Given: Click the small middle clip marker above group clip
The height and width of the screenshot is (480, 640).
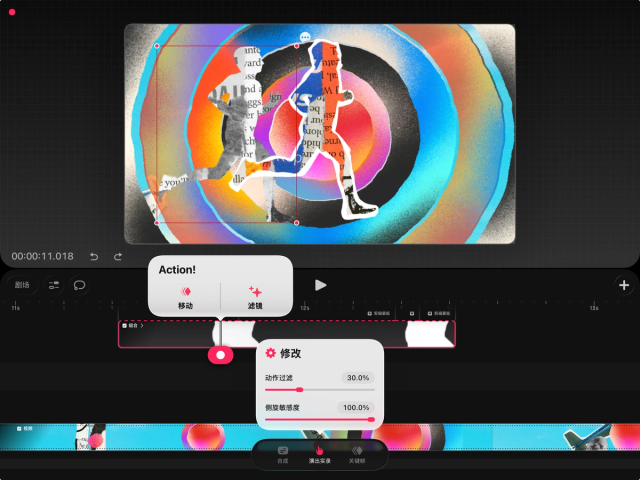Looking at the screenshot, I should pos(412,313).
